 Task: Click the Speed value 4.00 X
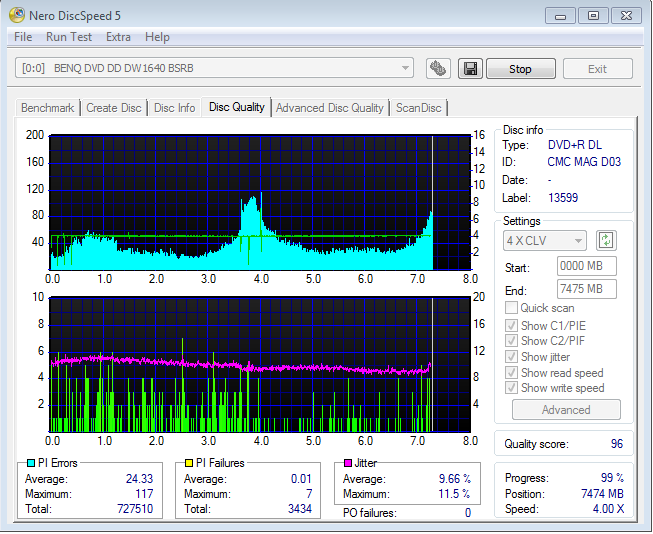point(608,509)
